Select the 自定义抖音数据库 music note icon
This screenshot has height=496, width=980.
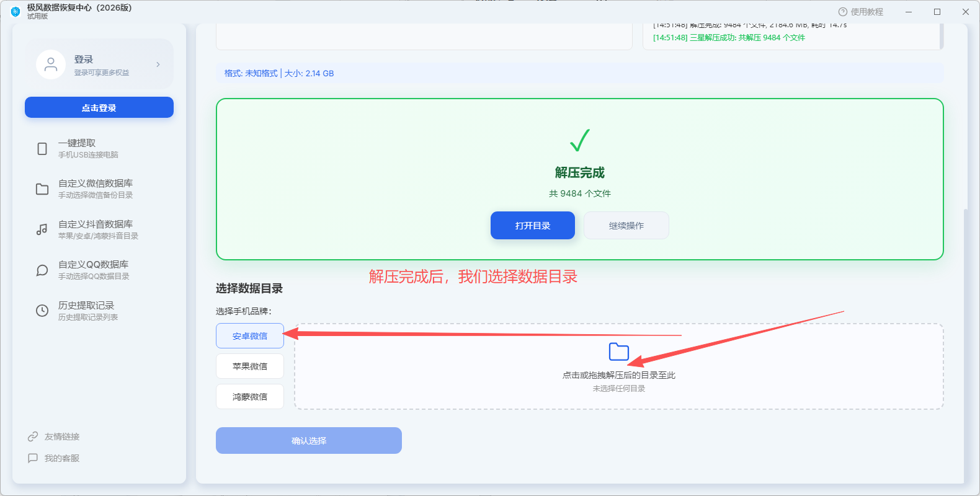(x=42, y=230)
